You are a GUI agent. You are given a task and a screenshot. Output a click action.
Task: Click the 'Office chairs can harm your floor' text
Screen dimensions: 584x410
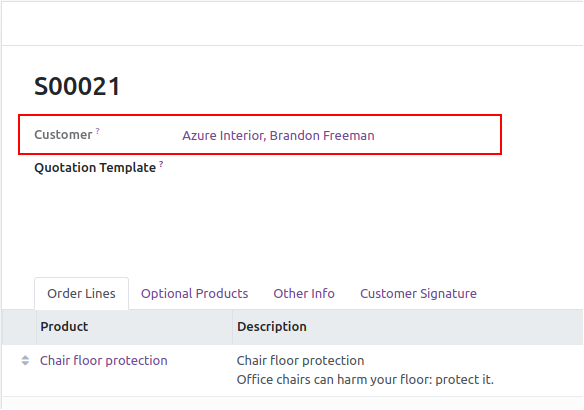point(365,380)
